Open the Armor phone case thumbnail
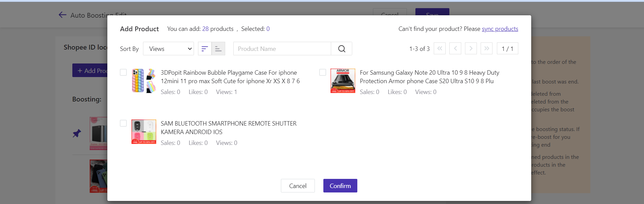The height and width of the screenshot is (204, 644). pos(343,81)
